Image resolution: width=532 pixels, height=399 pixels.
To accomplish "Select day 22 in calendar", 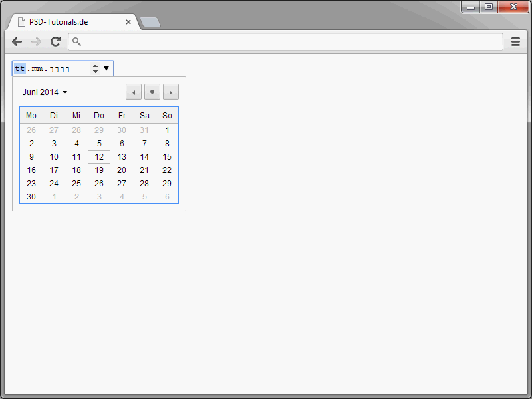I will click(x=167, y=170).
